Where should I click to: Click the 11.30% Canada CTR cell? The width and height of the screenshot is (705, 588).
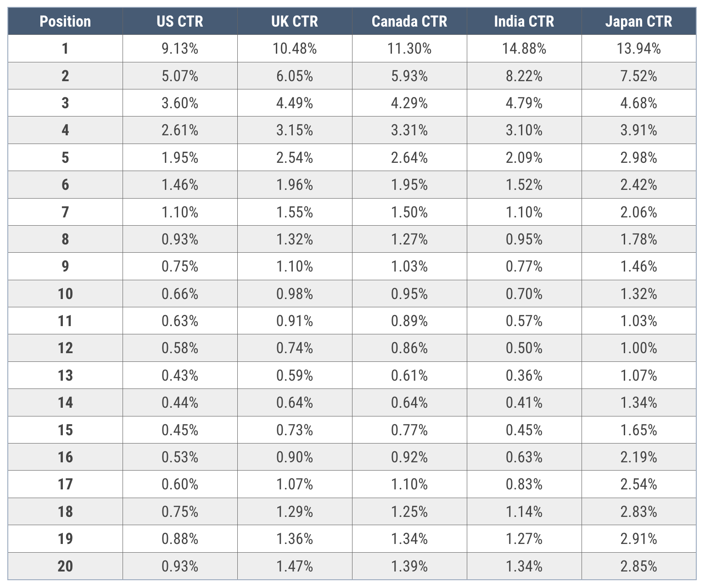(x=409, y=49)
